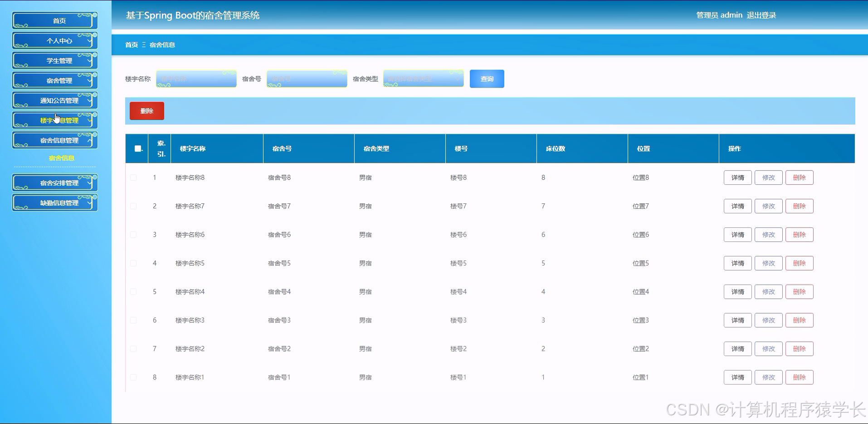Check the row for 楼宇名称4
868x424 pixels.
(133, 292)
